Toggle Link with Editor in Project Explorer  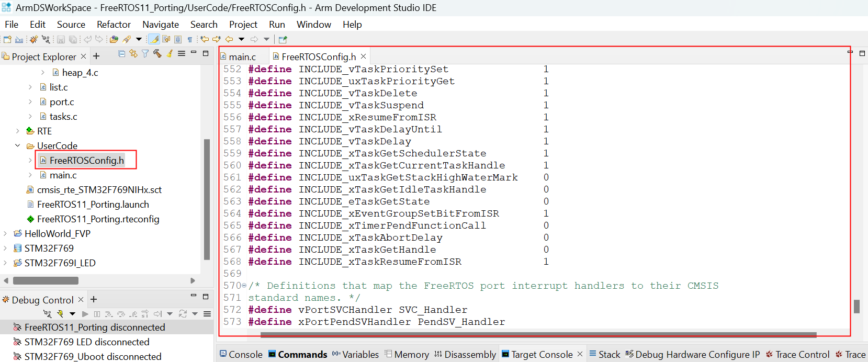(133, 54)
